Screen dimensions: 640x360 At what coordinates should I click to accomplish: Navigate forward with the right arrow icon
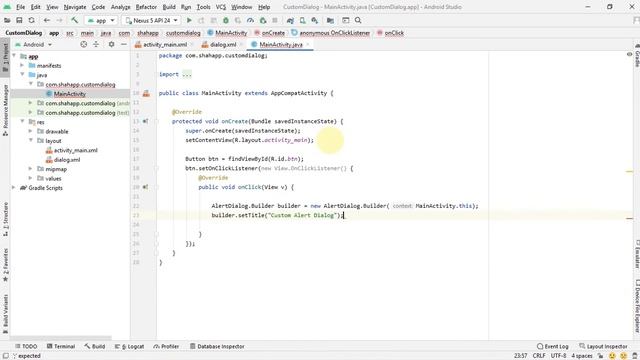click(x=59, y=20)
